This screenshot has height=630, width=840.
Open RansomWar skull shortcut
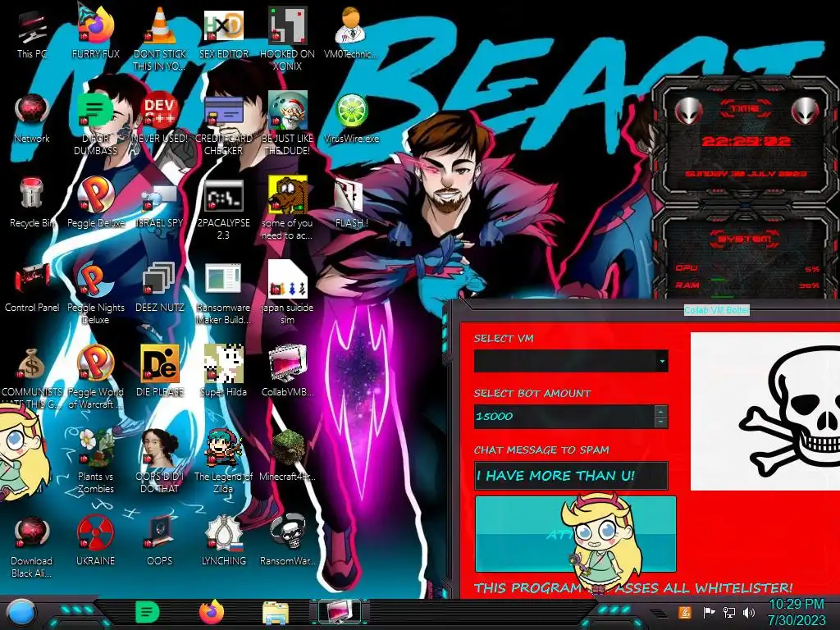[x=287, y=540]
